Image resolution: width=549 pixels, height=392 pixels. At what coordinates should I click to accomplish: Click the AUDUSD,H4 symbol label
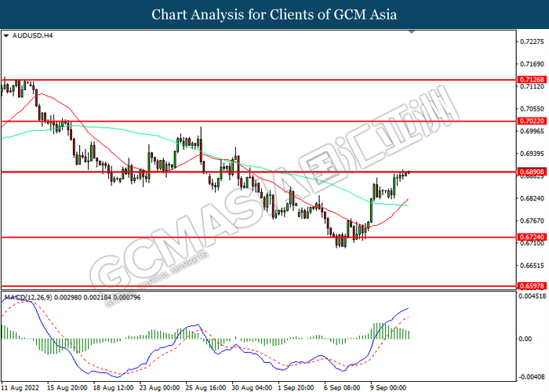(x=32, y=35)
